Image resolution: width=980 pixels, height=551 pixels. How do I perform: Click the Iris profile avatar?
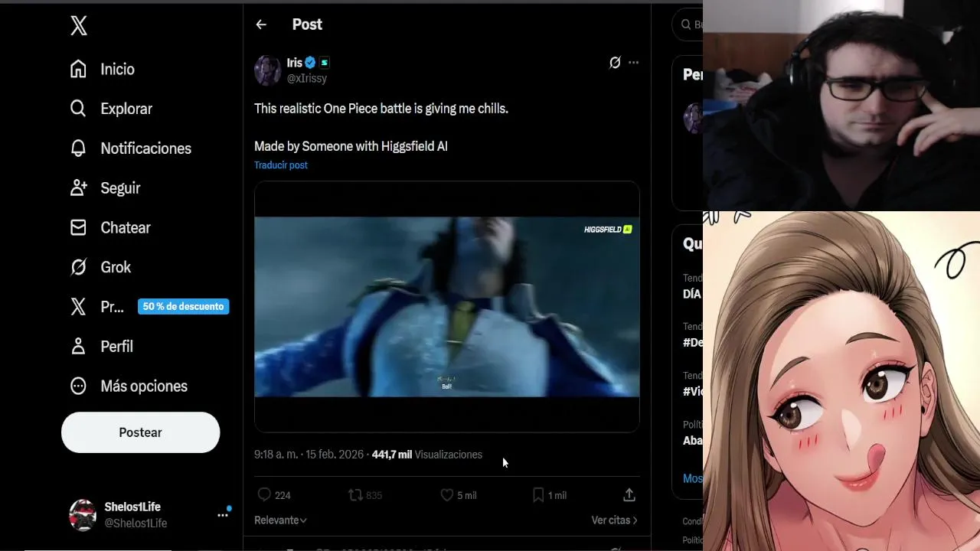click(x=268, y=70)
